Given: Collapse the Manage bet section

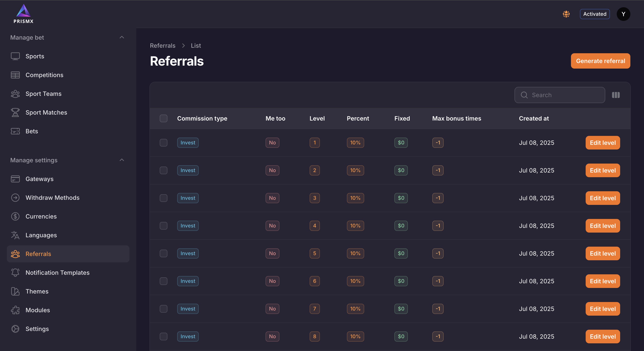Looking at the screenshot, I should 122,37.
